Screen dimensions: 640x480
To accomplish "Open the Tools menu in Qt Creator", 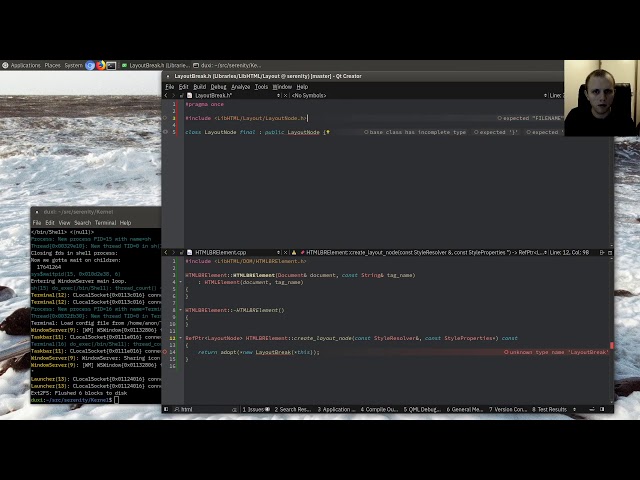I will [261, 87].
